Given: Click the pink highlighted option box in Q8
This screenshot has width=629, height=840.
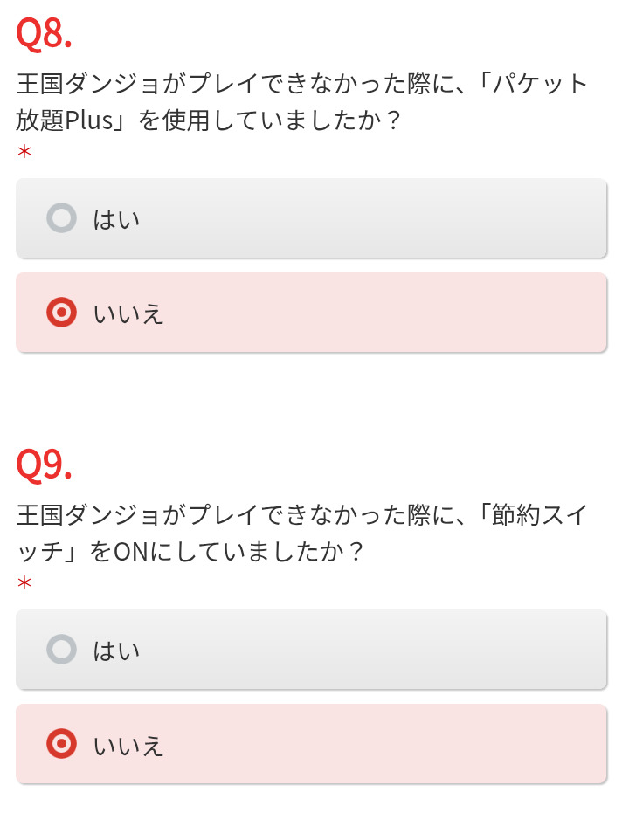Looking at the screenshot, I should click(349, 313).
